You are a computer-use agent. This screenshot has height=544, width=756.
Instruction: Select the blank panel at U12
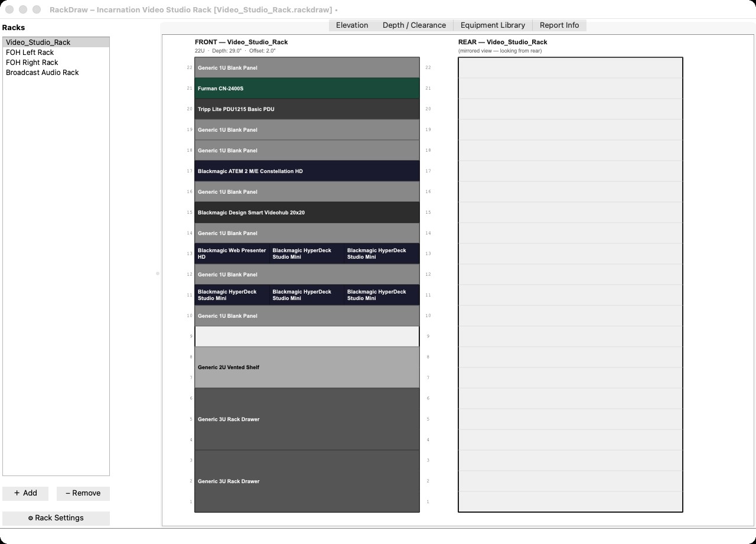point(307,275)
